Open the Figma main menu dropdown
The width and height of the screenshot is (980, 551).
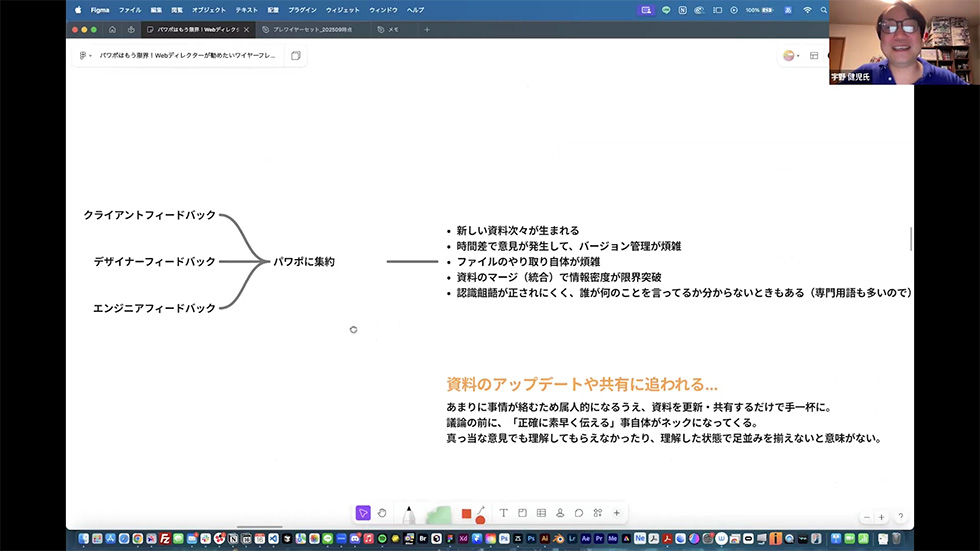85,56
